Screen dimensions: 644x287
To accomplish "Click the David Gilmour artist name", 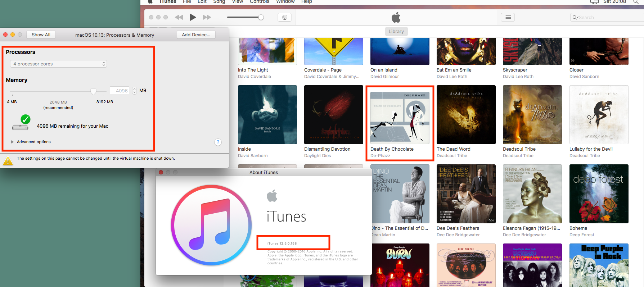I will tap(384, 77).
